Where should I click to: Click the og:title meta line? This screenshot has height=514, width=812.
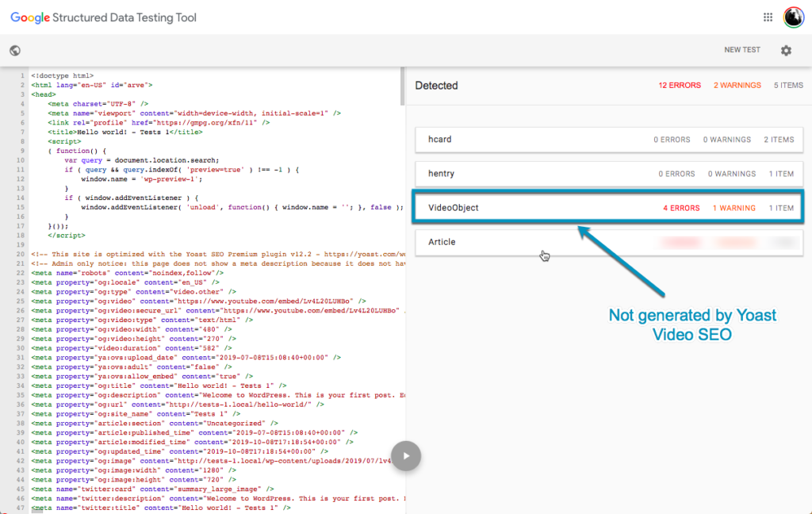159,386
